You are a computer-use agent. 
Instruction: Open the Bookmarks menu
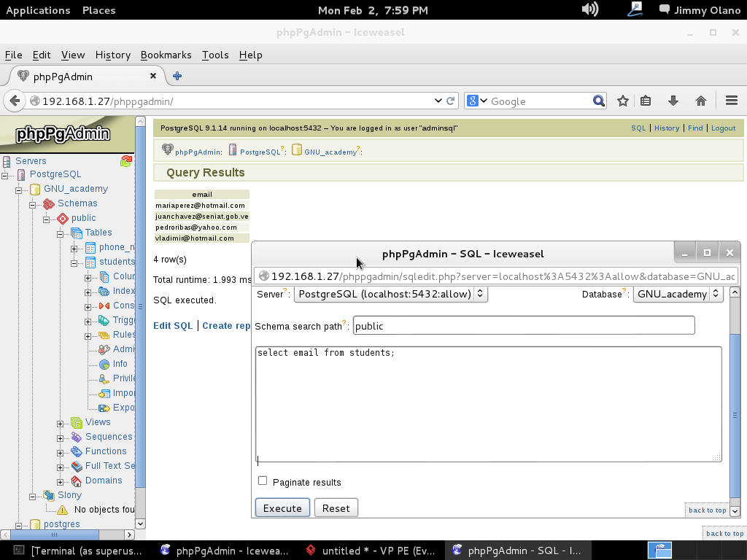pyautogui.click(x=166, y=55)
